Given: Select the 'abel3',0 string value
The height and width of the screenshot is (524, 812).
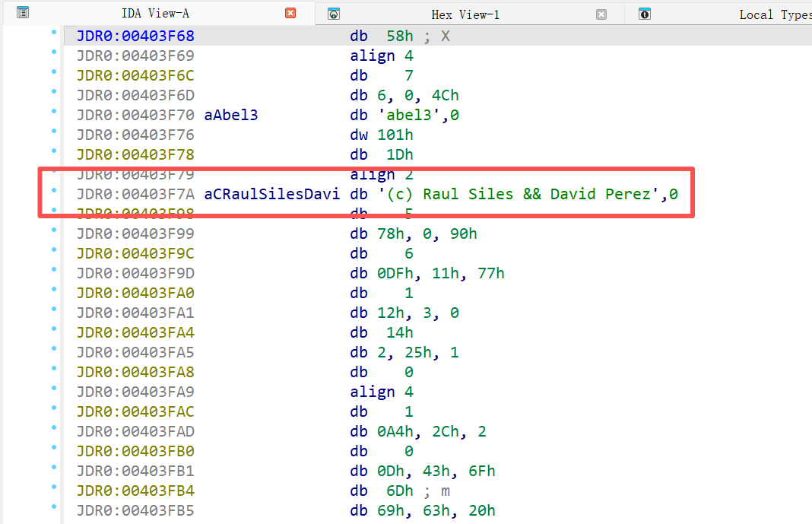Looking at the screenshot, I should [418, 115].
